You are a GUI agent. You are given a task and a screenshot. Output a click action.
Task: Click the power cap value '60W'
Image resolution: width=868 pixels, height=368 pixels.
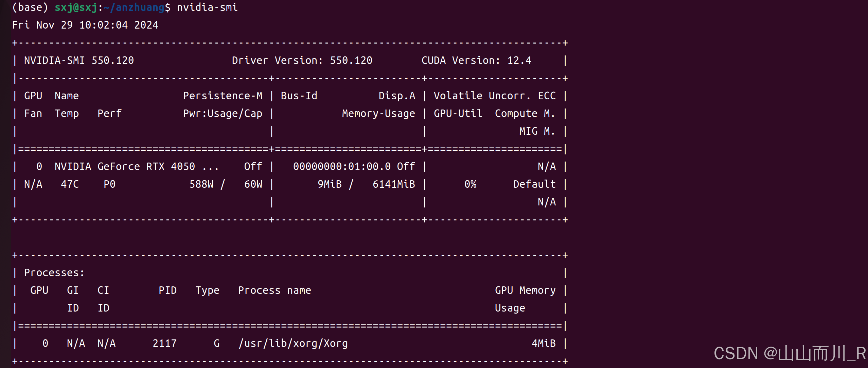[253, 184]
